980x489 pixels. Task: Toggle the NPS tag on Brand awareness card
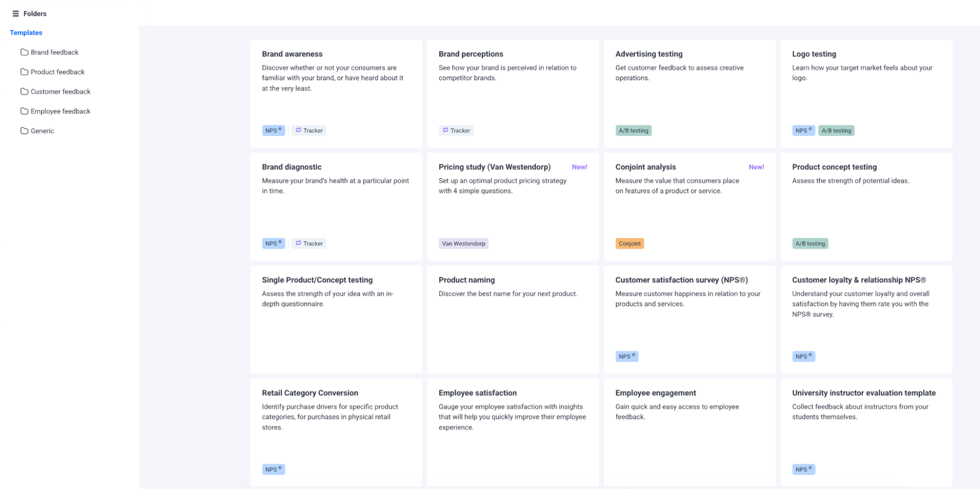pyautogui.click(x=273, y=130)
